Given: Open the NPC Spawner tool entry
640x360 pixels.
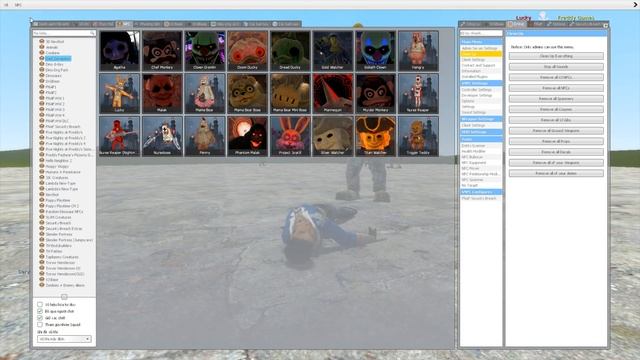Looking at the screenshot, I should (481, 180).
